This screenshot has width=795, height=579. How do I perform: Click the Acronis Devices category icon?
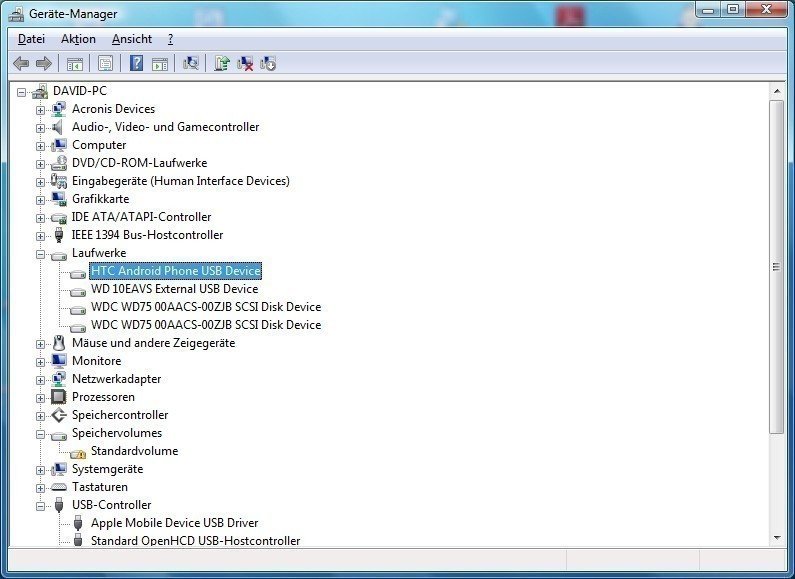pyautogui.click(x=59, y=109)
